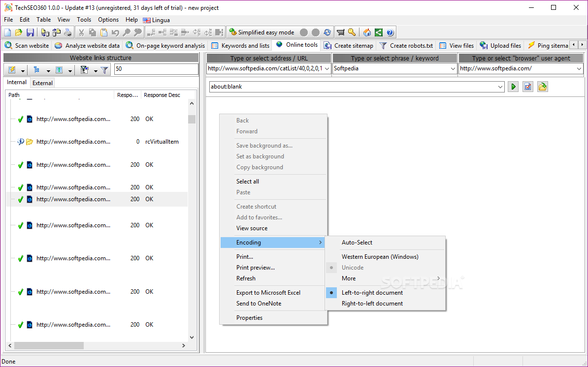Click the filter options list icon

(x=84, y=70)
